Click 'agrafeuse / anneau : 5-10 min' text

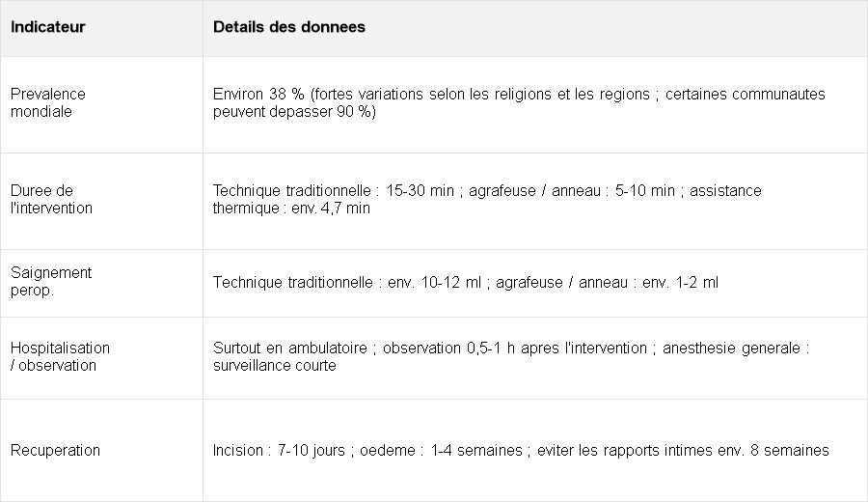point(572,191)
